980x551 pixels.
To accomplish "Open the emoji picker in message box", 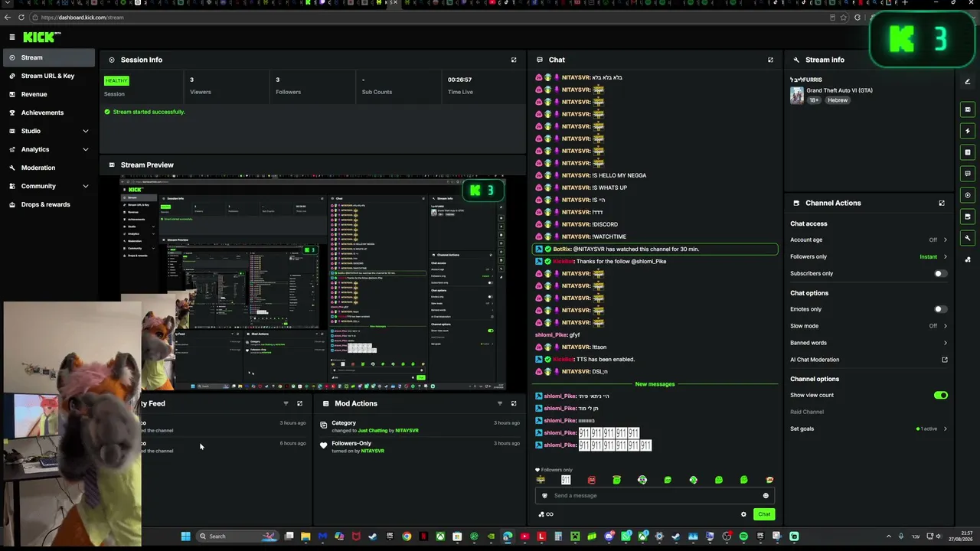I will 766,495.
